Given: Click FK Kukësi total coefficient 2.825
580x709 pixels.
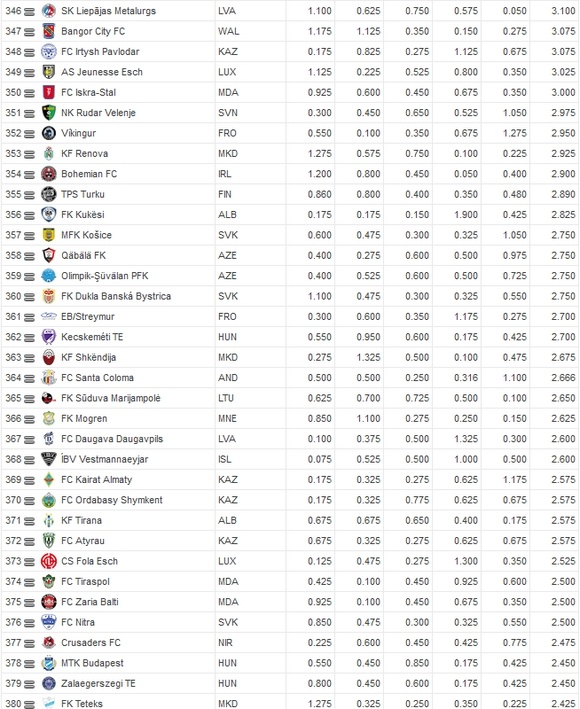Looking at the screenshot, I should (563, 214).
